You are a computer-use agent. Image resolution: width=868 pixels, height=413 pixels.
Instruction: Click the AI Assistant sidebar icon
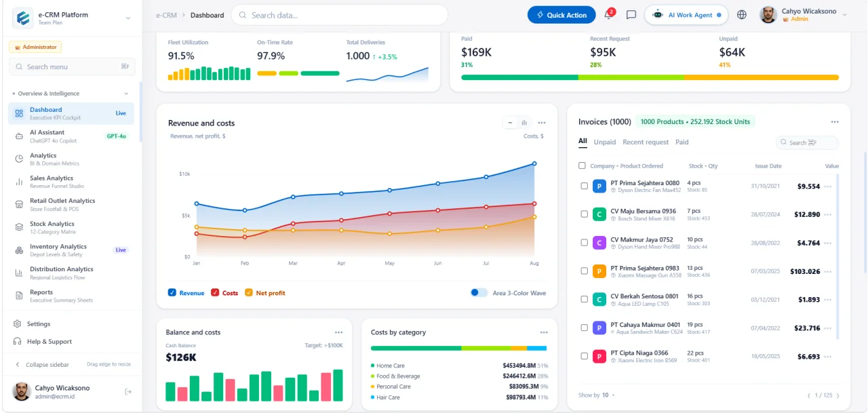point(19,136)
